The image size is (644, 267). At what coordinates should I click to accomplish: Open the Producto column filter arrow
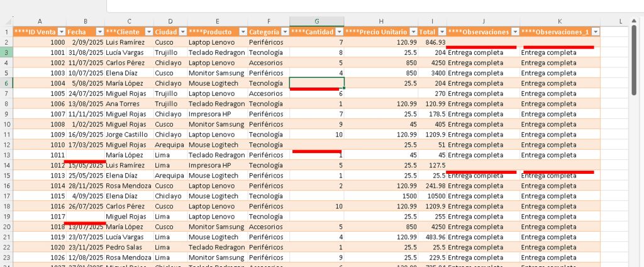[x=243, y=32]
